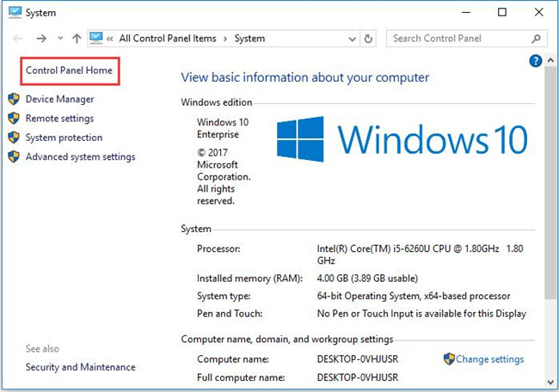Click the full computer name value
The height and width of the screenshot is (392, 559).
tap(358, 377)
